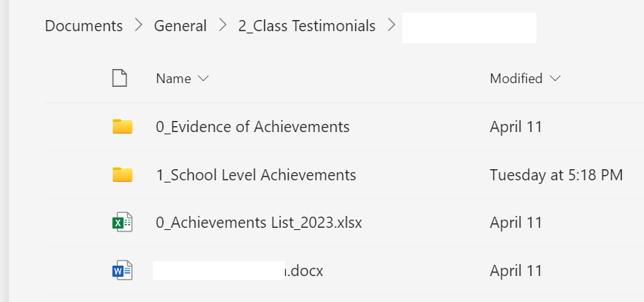Click the chevron after 2_Class Testimonials
644x302 pixels.
(391, 26)
